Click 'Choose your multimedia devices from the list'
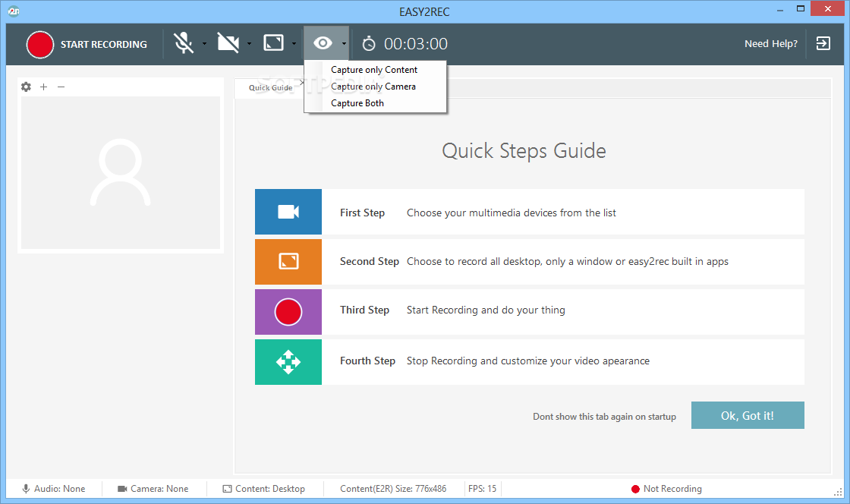Viewport: 850px width, 504px height. point(512,213)
